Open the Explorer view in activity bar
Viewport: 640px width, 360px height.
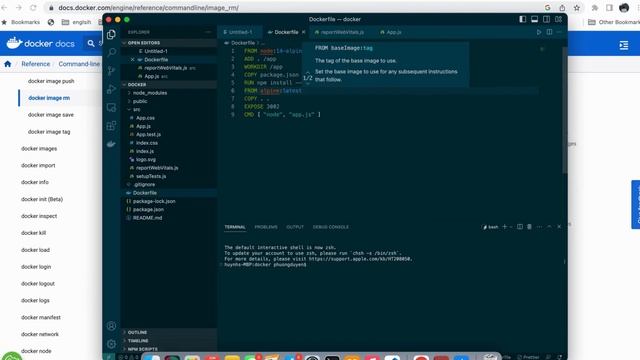click(111, 34)
